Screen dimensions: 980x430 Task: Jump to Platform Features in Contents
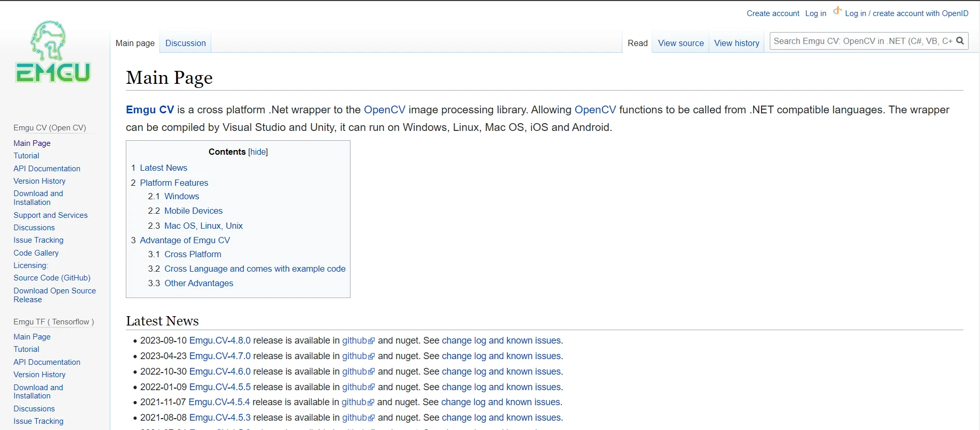pos(174,183)
